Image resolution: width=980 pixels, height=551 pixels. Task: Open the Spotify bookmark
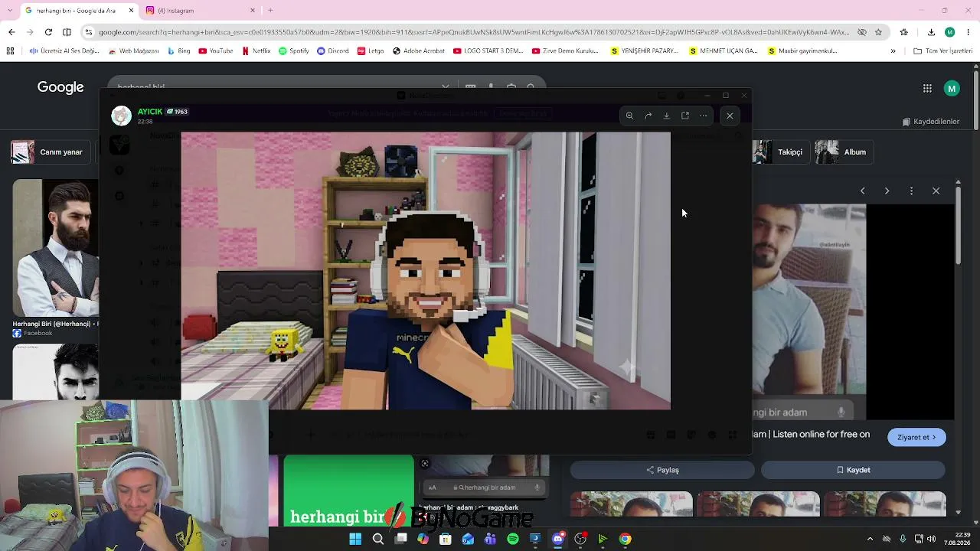pyautogui.click(x=294, y=51)
